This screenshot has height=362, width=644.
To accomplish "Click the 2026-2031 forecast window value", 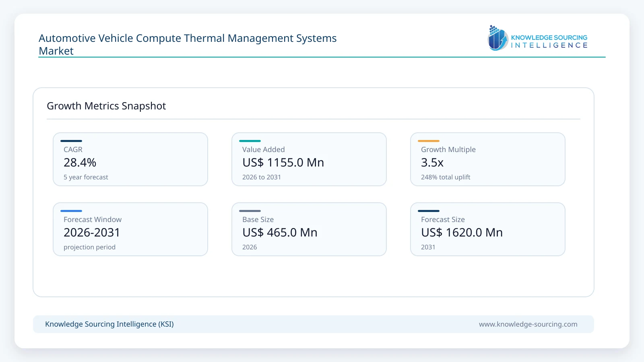I will 92,232.
